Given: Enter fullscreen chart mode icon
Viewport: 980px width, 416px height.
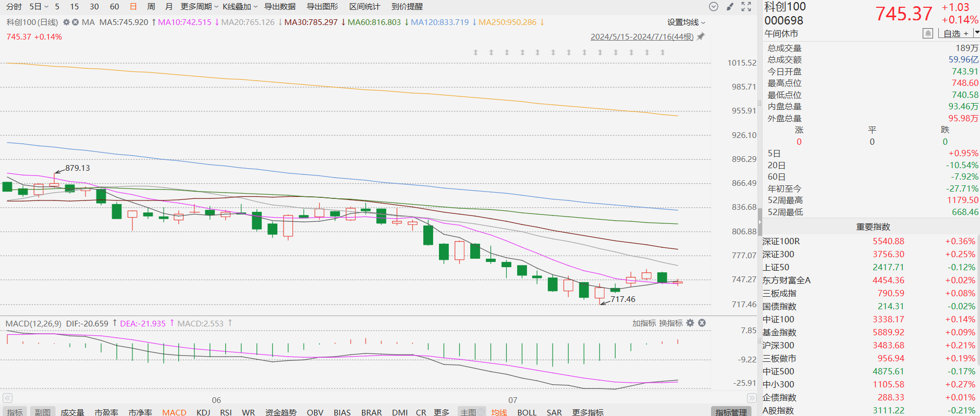Looking at the screenshot, I should (x=746, y=6).
